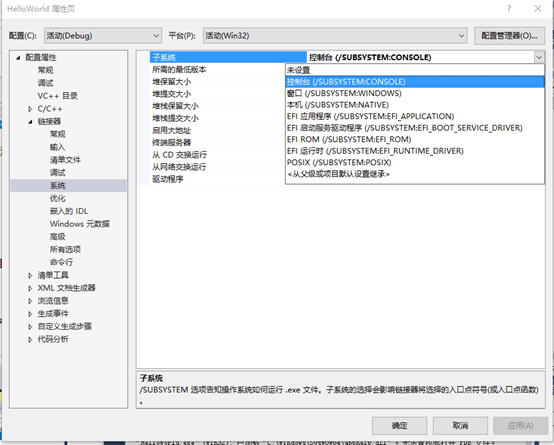Image resolution: width=554 pixels, height=445 pixels.
Task: Expand the 代码分析 tree node
Action: (30, 339)
